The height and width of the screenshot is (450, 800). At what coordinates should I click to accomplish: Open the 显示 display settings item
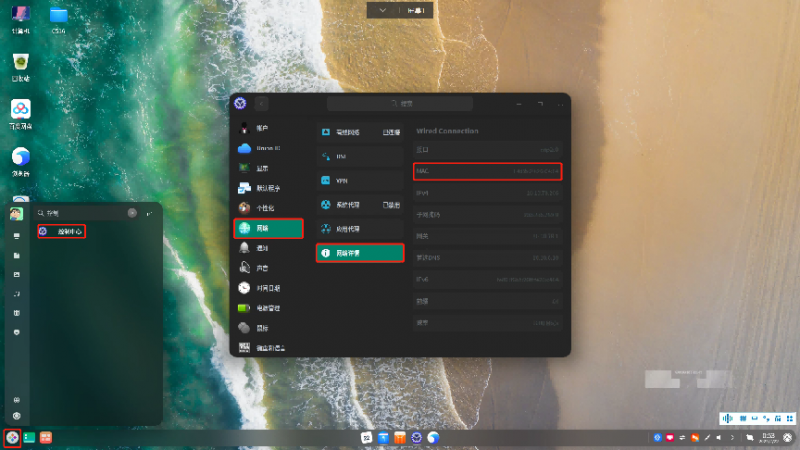[268, 168]
